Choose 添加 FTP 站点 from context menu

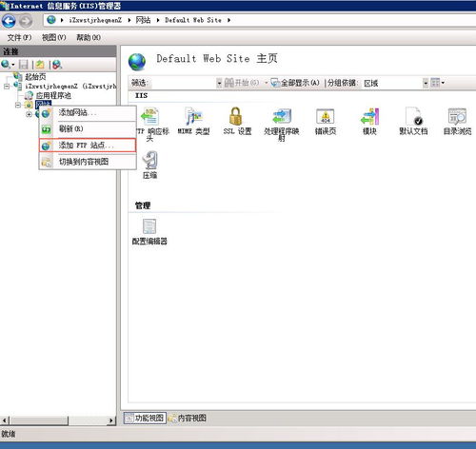pos(88,146)
